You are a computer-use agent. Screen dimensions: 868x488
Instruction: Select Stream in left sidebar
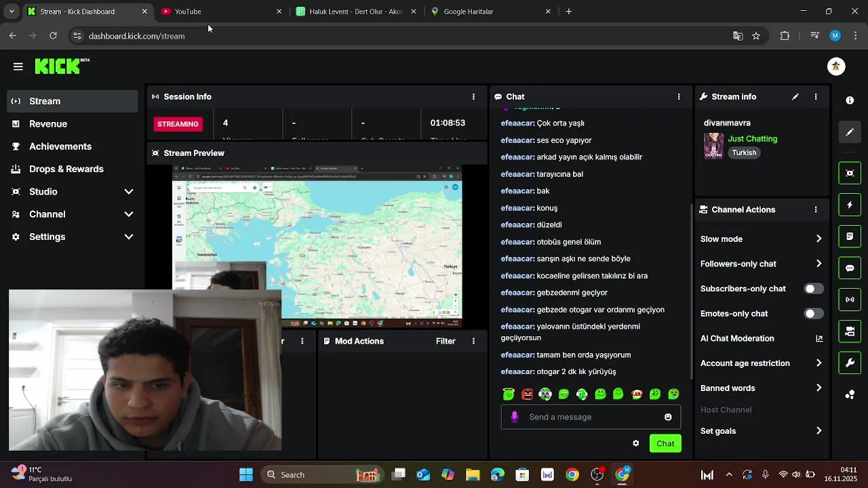click(73, 101)
